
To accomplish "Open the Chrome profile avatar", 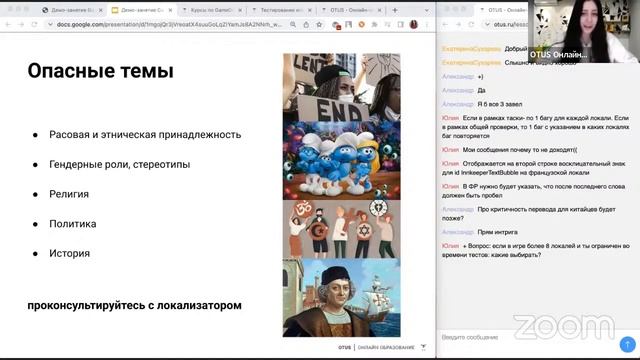I will point(413,24).
